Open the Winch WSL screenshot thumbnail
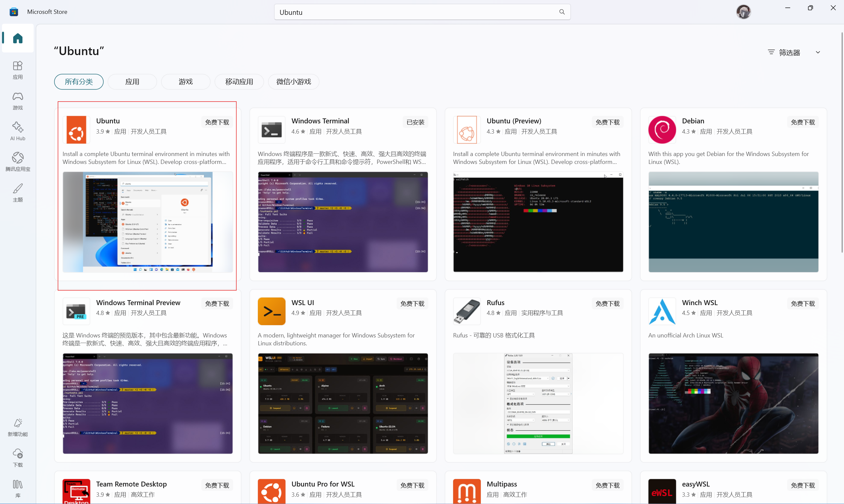Screen dimensions: 844x504 (733, 403)
